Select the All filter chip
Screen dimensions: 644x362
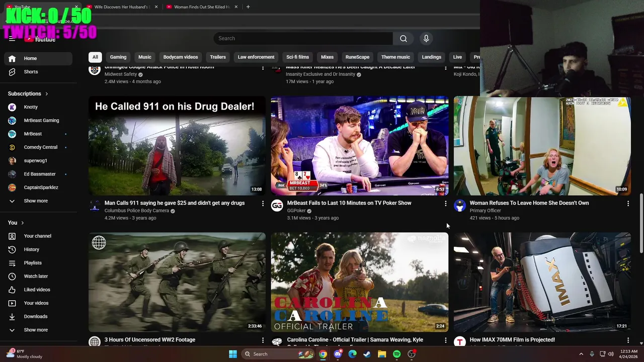point(95,57)
